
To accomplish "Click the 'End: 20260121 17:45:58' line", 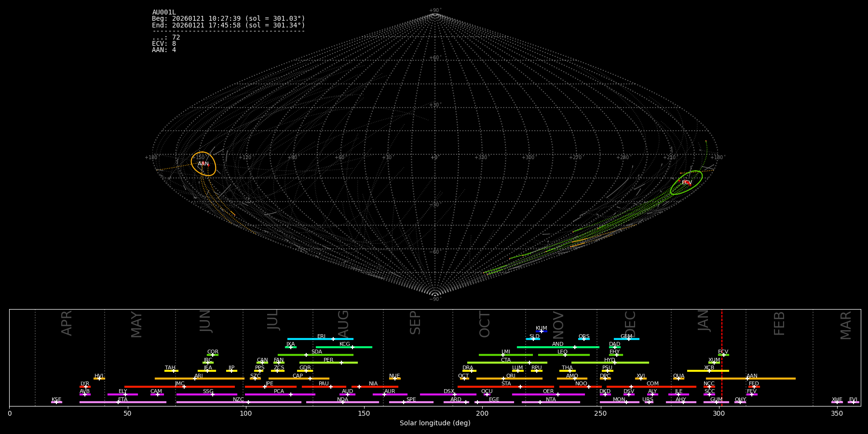I will click(229, 25).
